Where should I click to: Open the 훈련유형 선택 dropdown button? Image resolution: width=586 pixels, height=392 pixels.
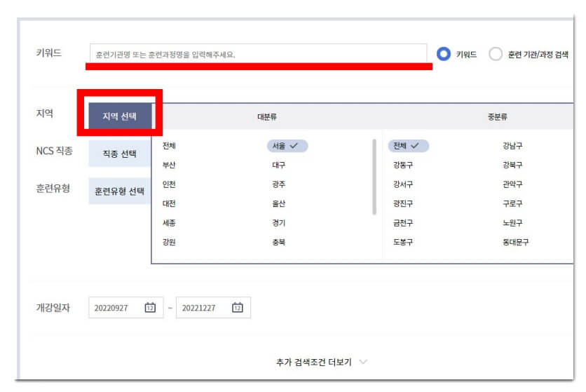(x=120, y=191)
